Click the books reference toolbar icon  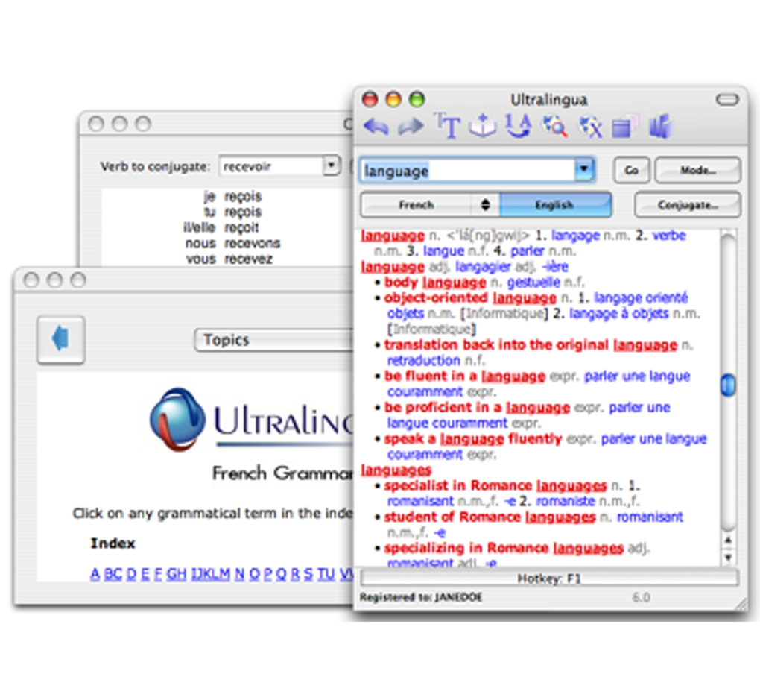[x=660, y=126]
